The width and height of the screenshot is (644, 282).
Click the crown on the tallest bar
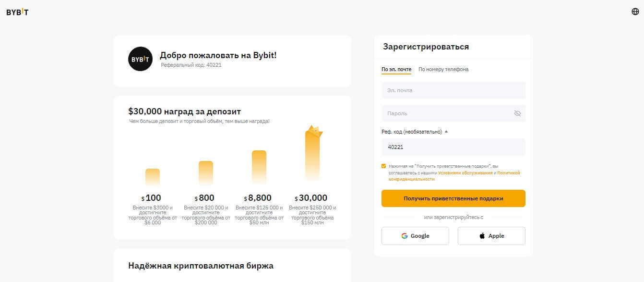coord(315,131)
